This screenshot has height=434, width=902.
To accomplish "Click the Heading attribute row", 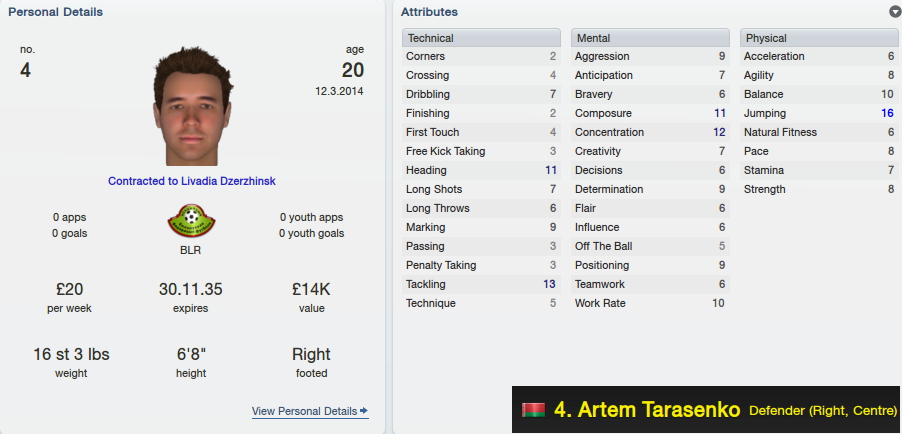I will click(481, 170).
